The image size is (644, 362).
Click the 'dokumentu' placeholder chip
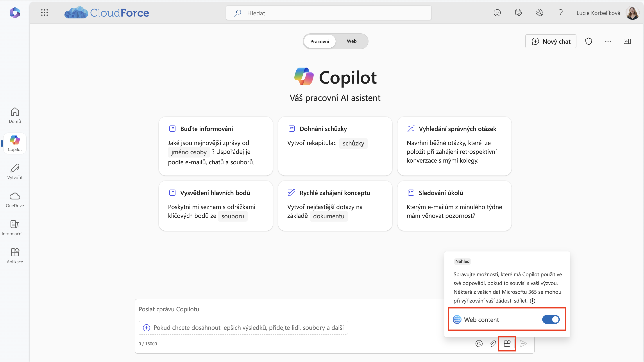click(x=329, y=216)
